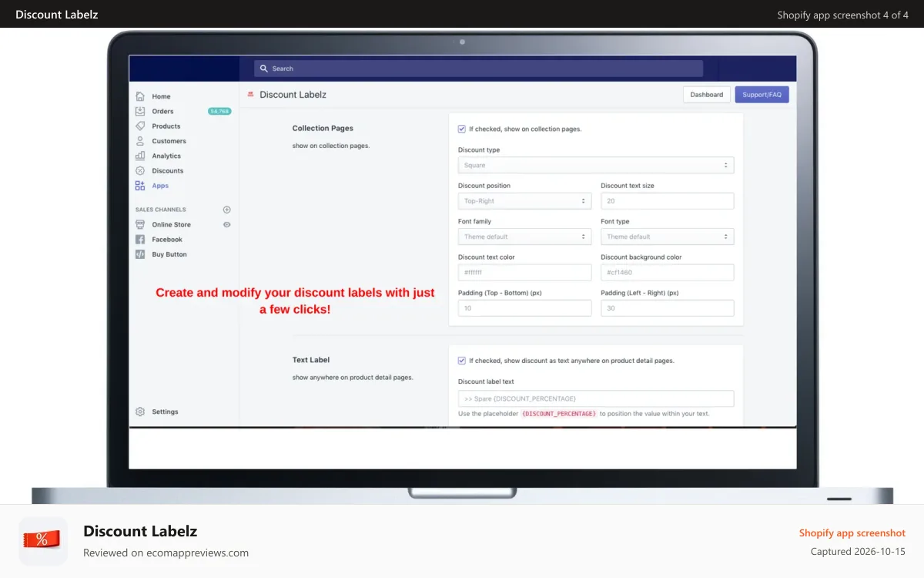Click the top Search bar
The width and height of the screenshot is (924, 578).
pyautogui.click(x=479, y=69)
